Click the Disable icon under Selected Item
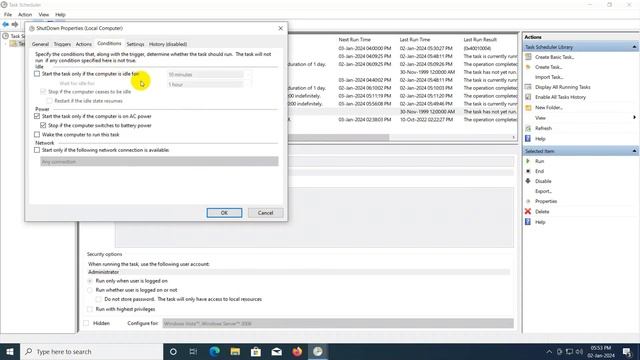Viewport: 640px width, 360px height. pyautogui.click(x=528, y=181)
